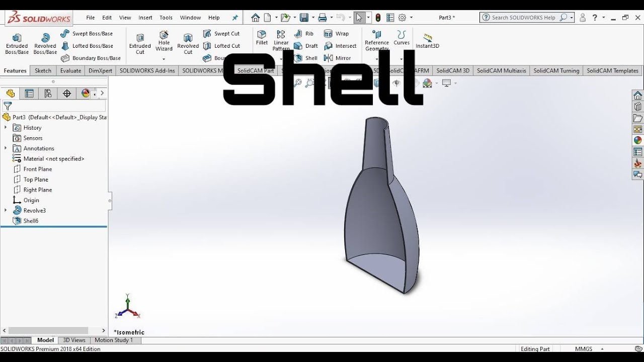Open the Hole Wizard tool
This screenshot has height=362, width=644.
click(x=164, y=41)
